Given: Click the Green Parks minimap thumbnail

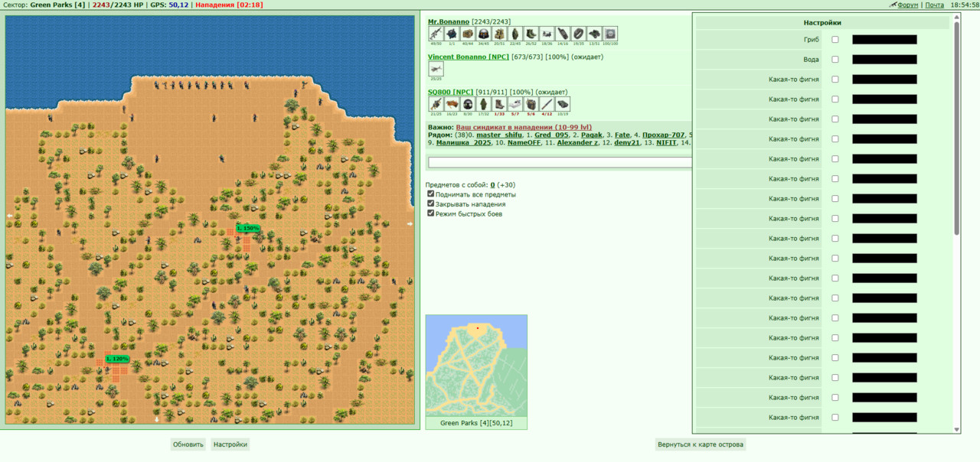Looking at the screenshot, I should pos(476,366).
